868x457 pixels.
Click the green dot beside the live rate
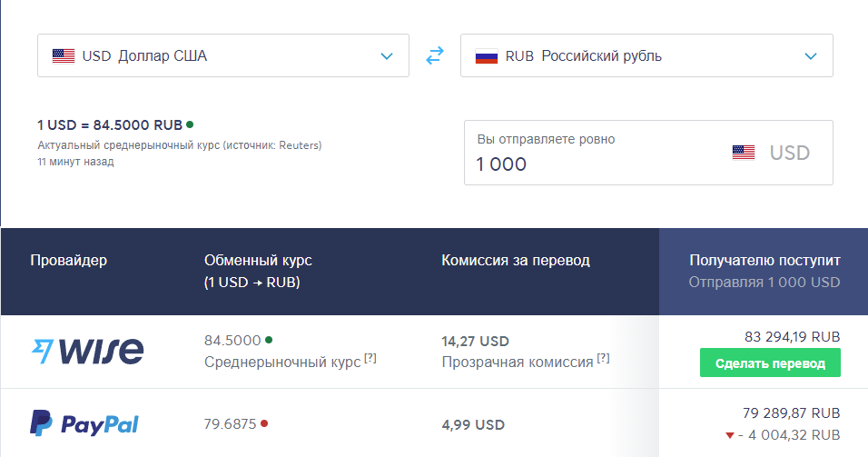[190, 124]
